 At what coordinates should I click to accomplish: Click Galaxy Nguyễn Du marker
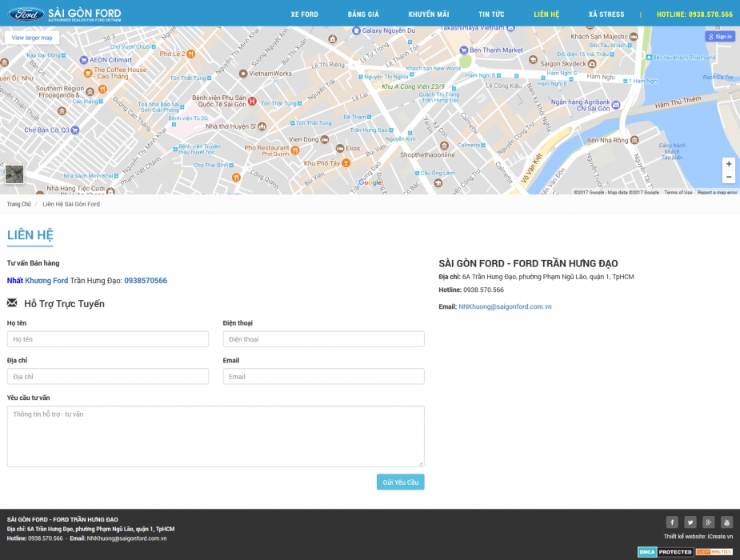[357, 30]
